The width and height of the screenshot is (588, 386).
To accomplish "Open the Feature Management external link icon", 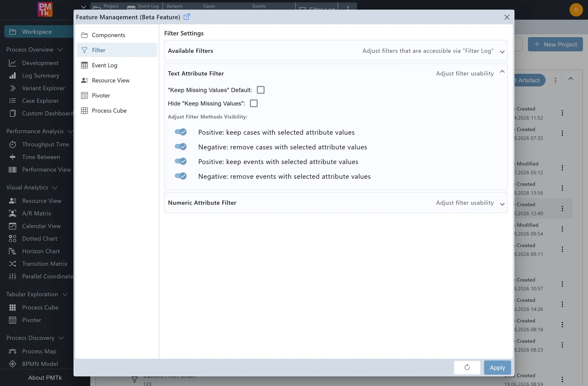I will click(187, 17).
